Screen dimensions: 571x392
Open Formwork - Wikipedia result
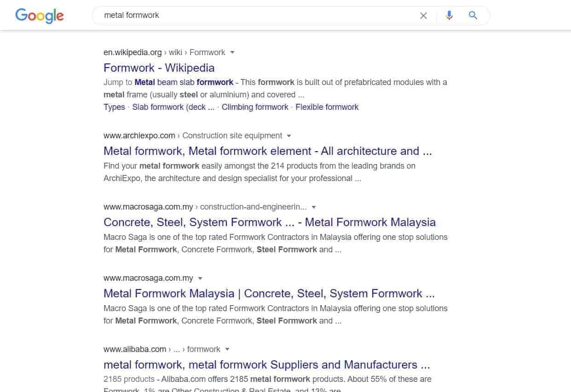tap(159, 68)
